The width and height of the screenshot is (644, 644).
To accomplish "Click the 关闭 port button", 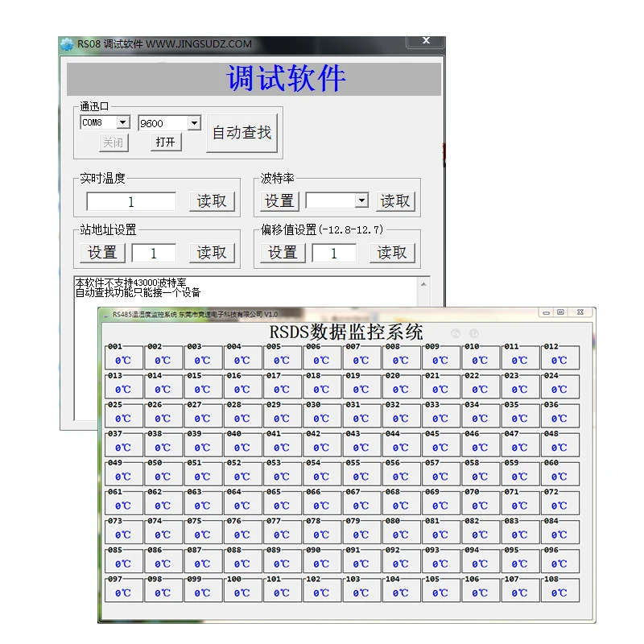I will pyautogui.click(x=114, y=142).
